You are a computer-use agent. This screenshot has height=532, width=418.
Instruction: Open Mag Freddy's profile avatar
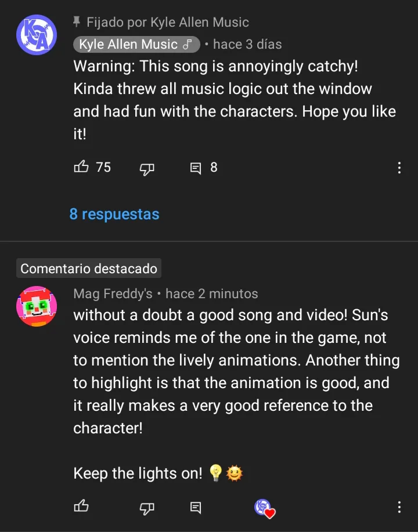click(37, 306)
